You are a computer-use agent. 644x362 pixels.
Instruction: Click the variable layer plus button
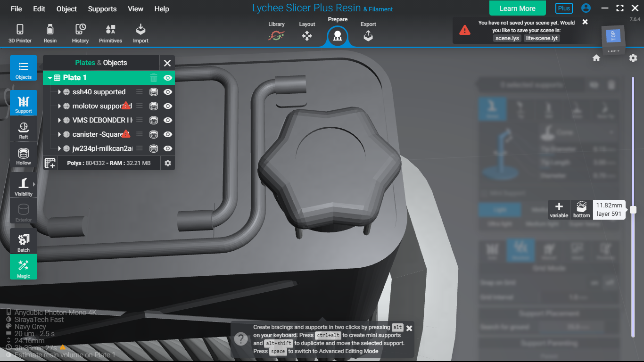[559, 209]
